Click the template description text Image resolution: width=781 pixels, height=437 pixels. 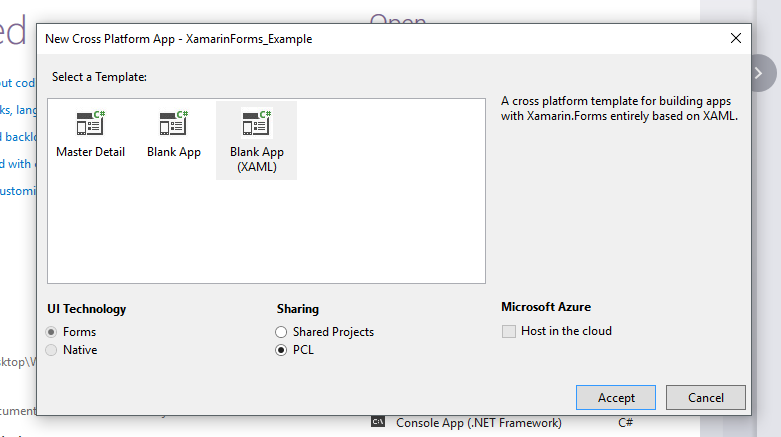(x=619, y=109)
